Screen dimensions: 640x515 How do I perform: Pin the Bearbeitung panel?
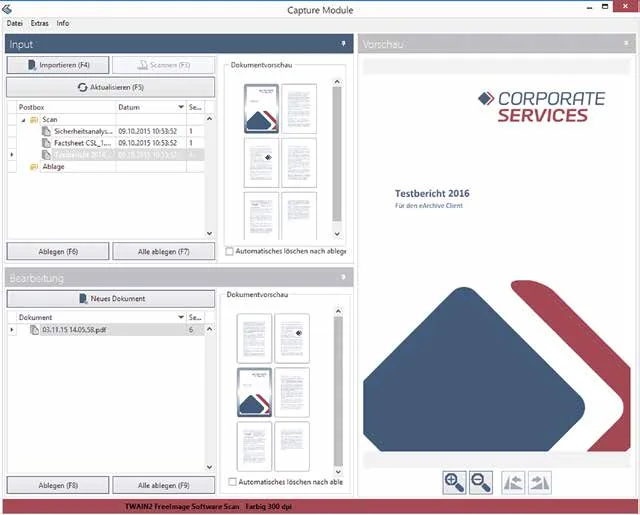tap(343, 277)
